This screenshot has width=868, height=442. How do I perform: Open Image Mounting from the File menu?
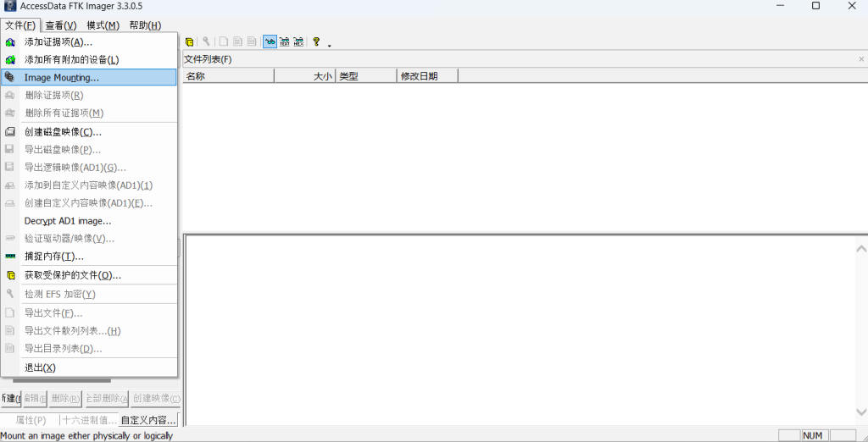pyautogui.click(x=61, y=78)
